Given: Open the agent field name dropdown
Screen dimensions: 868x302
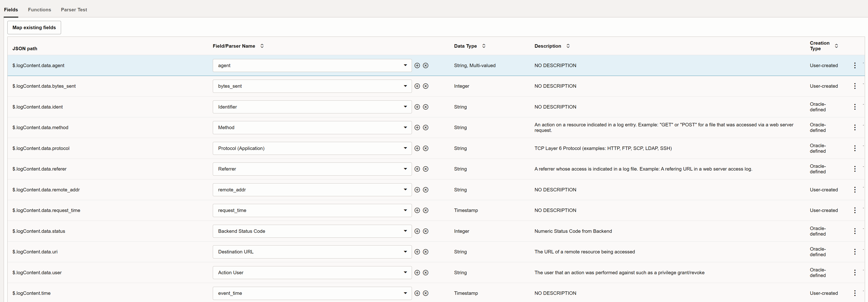Looking at the screenshot, I should [x=312, y=65].
